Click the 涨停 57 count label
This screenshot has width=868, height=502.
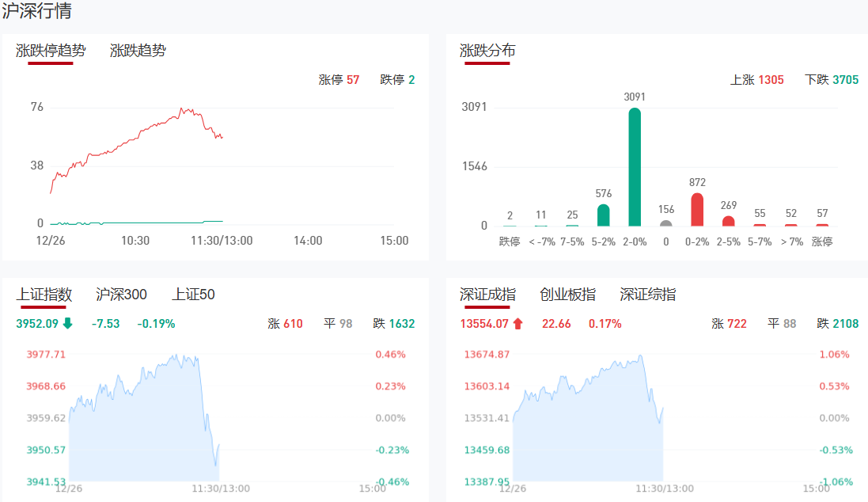click(x=339, y=80)
